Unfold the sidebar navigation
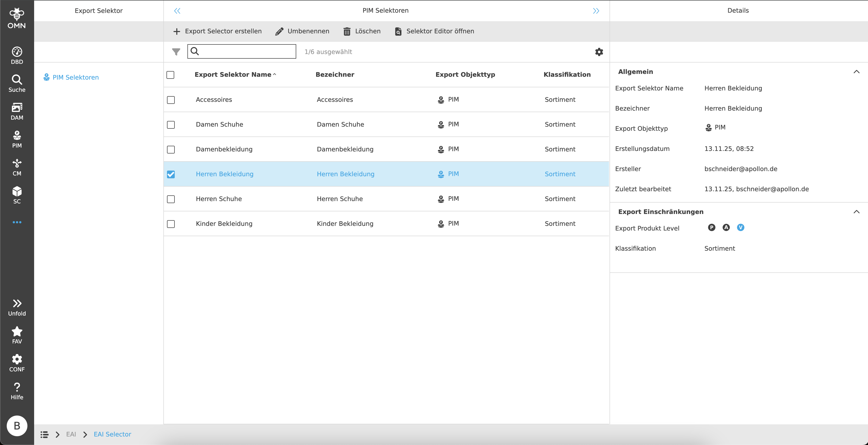Viewport: 868px width, 445px height. pos(17,307)
